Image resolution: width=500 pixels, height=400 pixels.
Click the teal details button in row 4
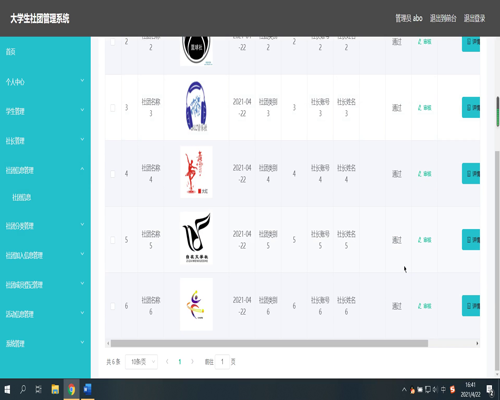tap(471, 173)
